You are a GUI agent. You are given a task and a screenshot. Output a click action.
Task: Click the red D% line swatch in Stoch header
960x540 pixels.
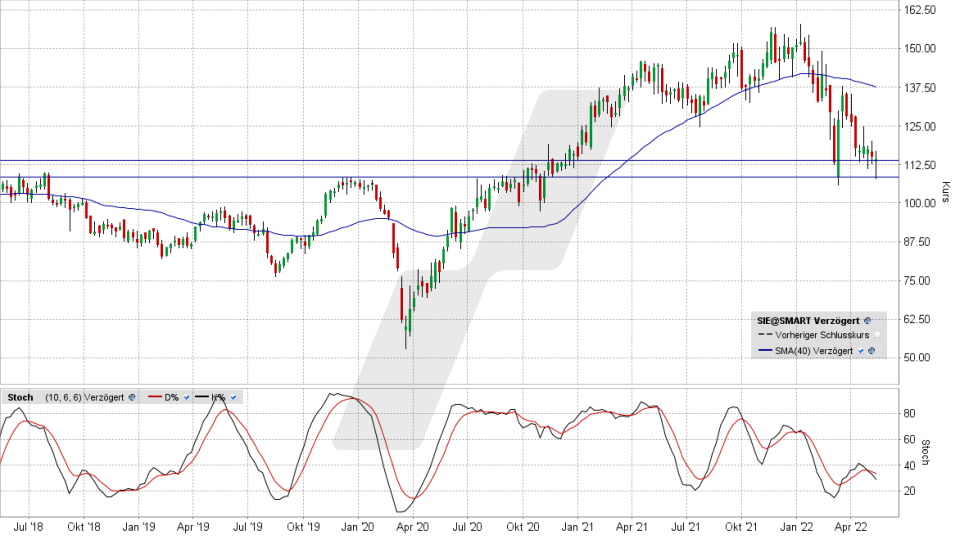point(155,397)
